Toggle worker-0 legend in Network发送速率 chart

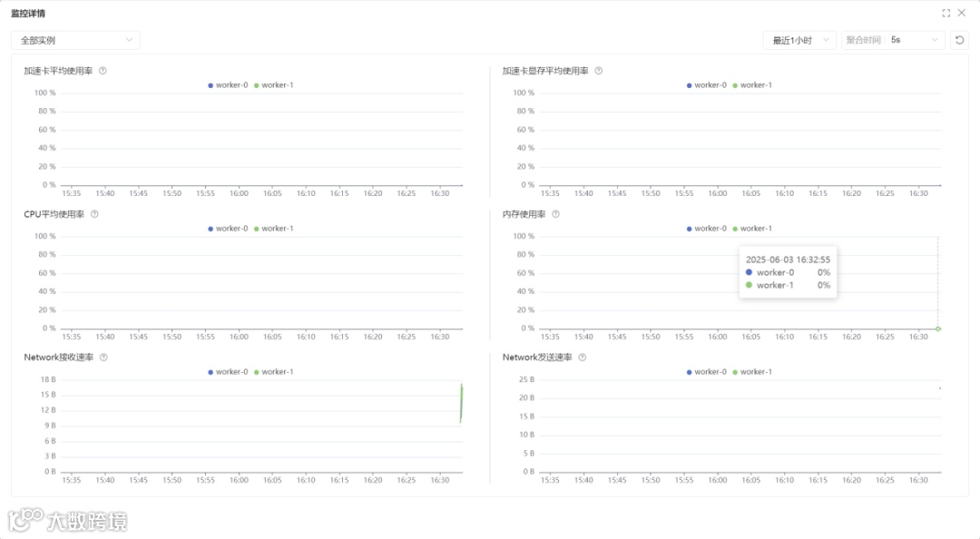pos(706,371)
